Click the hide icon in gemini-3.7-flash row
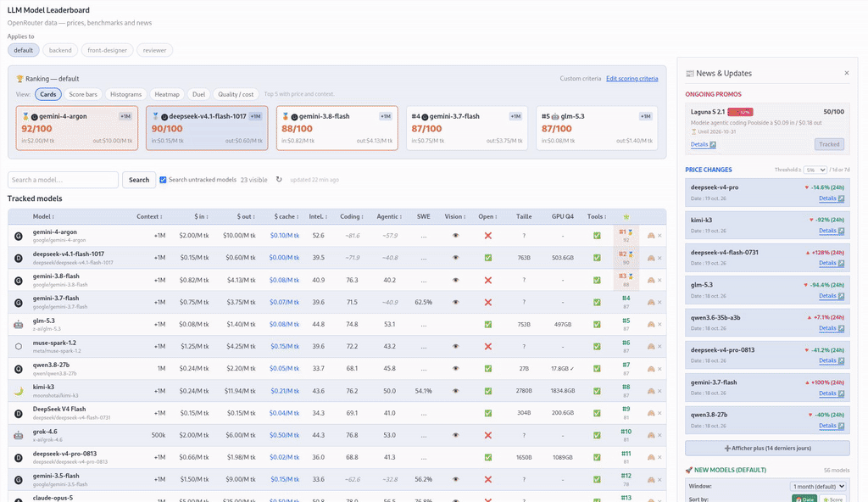The width and height of the screenshot is (868, 502). [x=651, y=302]
